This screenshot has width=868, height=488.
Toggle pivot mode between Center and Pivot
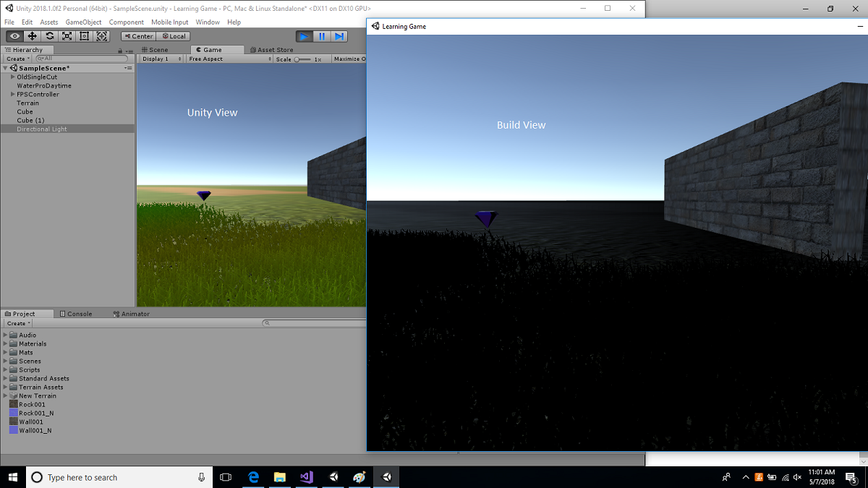(137, 35)
